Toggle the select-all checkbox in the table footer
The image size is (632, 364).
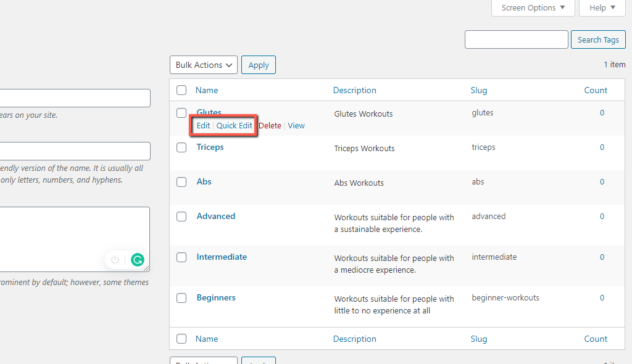coord(181,339)
